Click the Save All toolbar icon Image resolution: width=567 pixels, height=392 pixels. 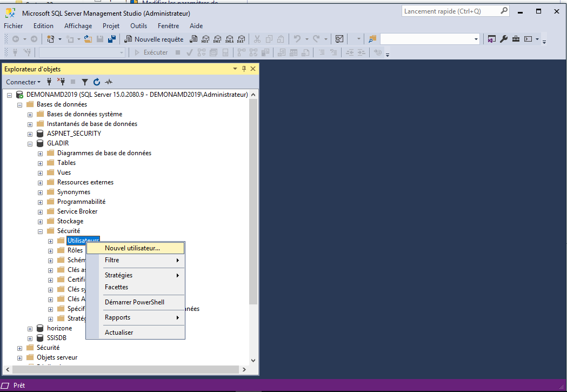[x=112, y=39]
